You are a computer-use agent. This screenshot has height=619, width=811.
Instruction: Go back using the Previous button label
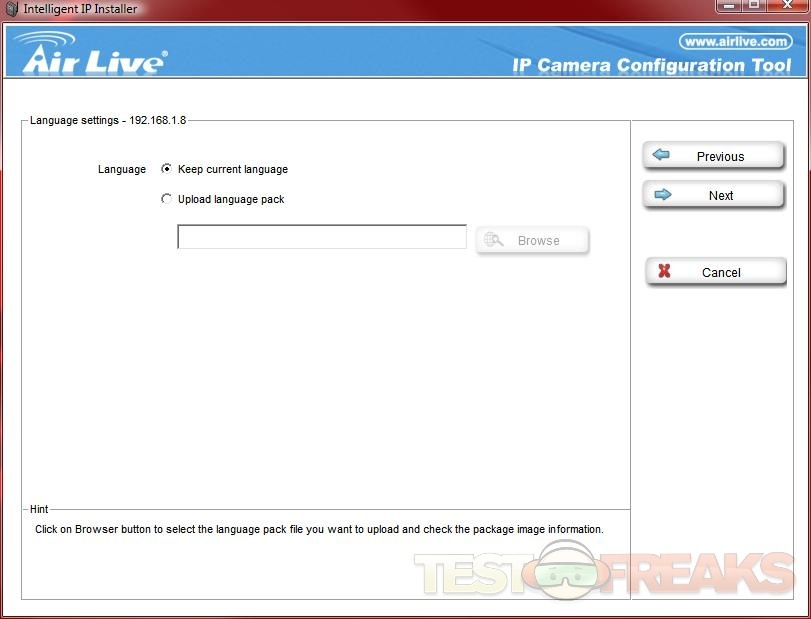coord(720,157)
